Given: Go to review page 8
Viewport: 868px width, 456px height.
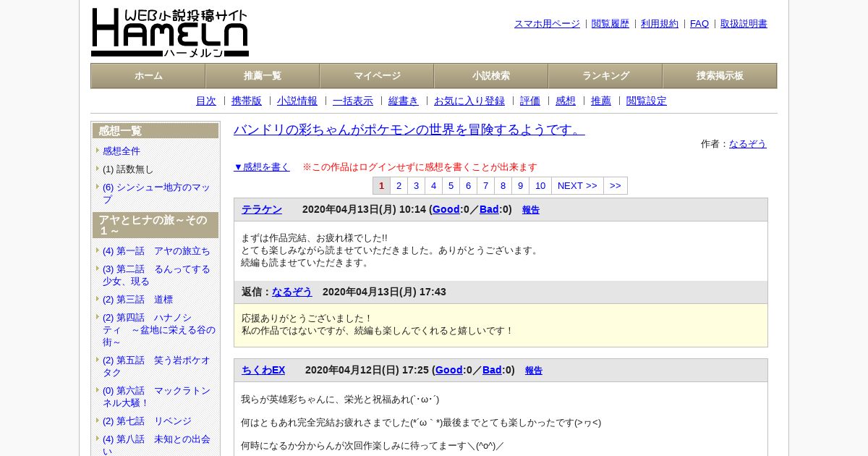Looking at the screenshot, I should pyautogui.click(x=503, y=185).
